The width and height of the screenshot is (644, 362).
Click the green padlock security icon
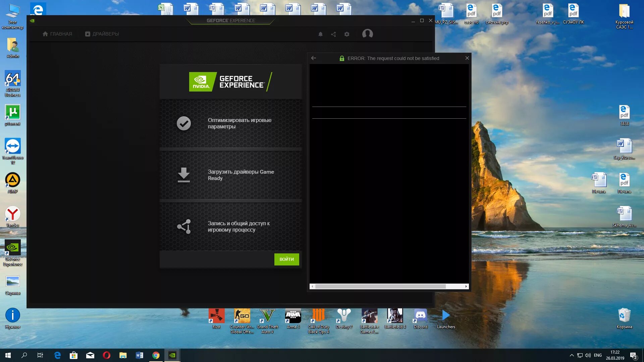(342, 58)
